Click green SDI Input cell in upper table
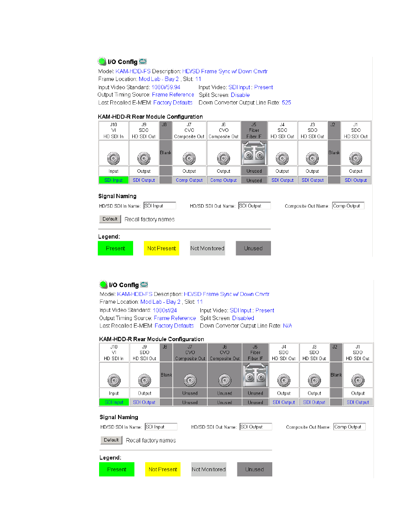This screenshot has width=411, height=532. (x=113, y=180)
